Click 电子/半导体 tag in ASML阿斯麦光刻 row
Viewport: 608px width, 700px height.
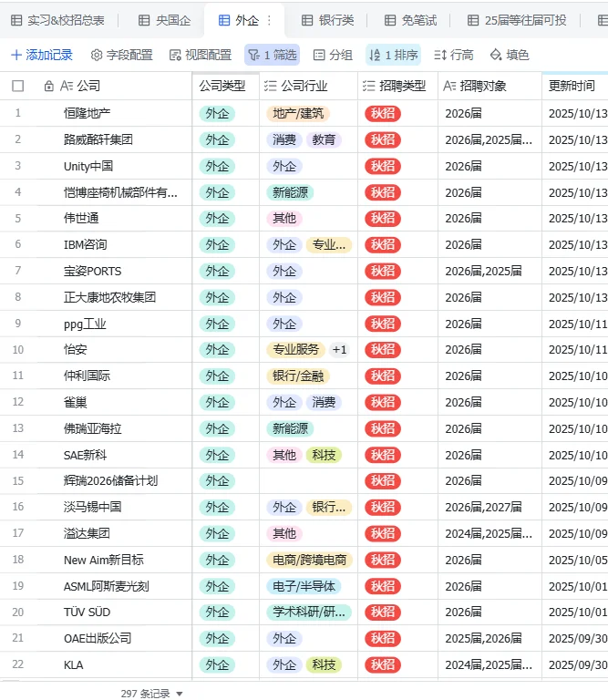pyautogui.click(x=304, y=586)
